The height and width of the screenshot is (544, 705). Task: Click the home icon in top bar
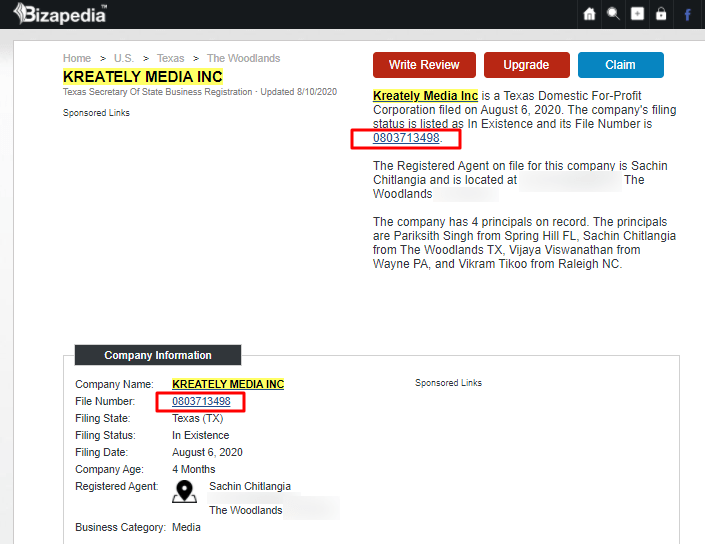(590, 14)
